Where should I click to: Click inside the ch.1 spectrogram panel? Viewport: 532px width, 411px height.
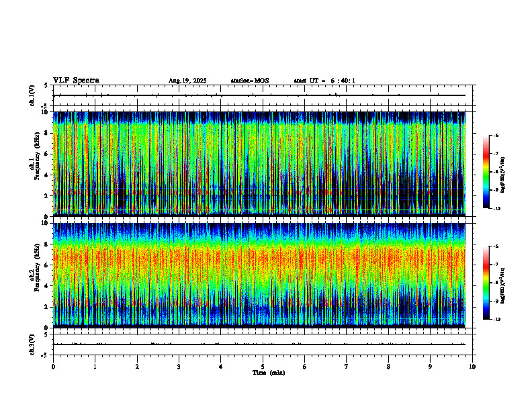(259, 164)
